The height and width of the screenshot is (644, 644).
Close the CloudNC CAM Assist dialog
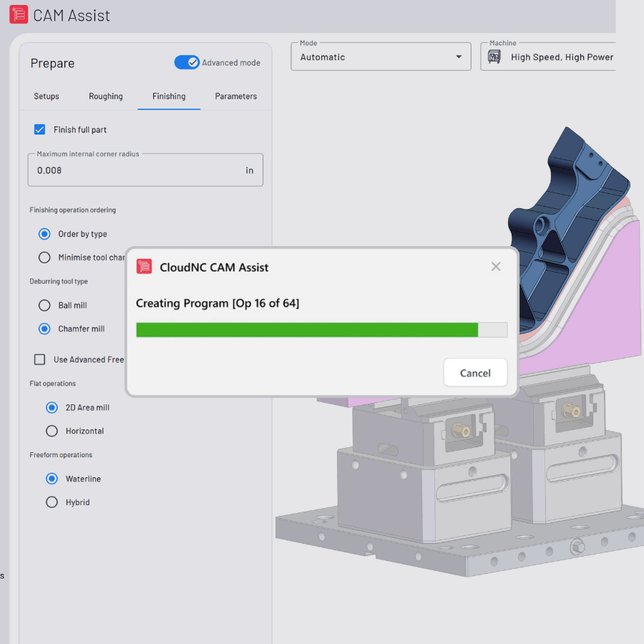click(x=496, y=267)
